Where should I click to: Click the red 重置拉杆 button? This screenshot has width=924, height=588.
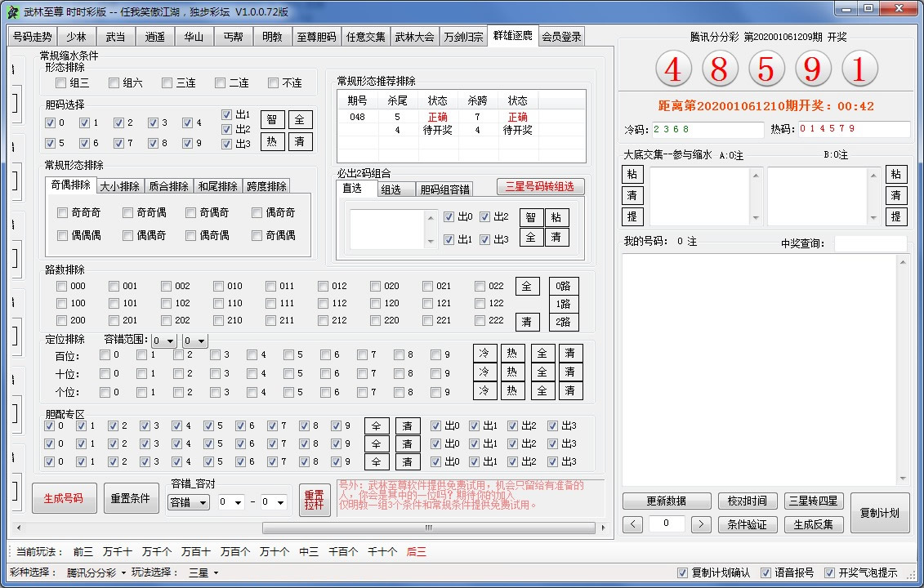(315, 500)
